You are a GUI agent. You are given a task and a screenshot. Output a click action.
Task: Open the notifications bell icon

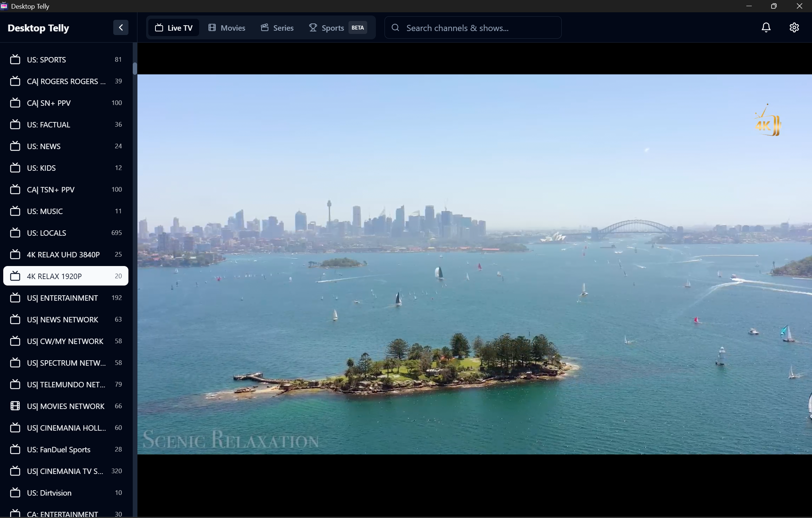[x=766, y=27]
